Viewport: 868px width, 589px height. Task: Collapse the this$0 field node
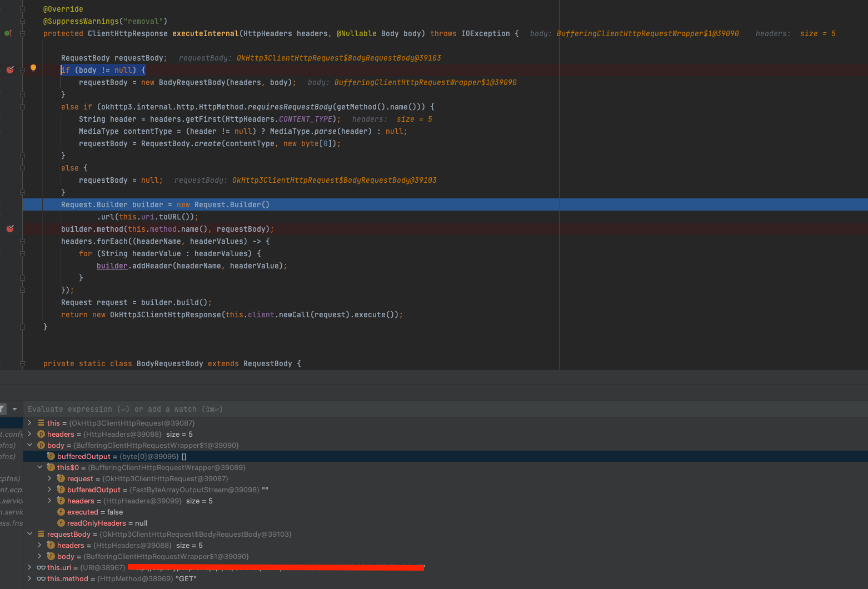40,467
